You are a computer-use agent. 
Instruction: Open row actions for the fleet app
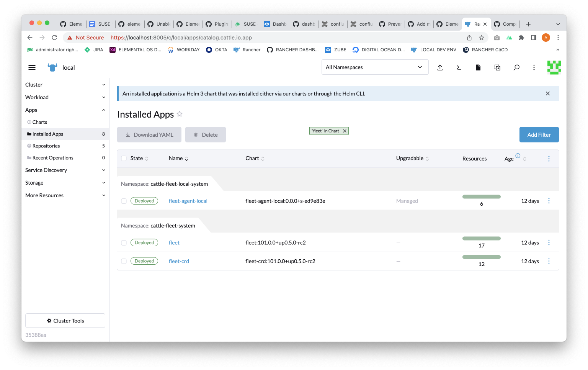coord(549,242)
